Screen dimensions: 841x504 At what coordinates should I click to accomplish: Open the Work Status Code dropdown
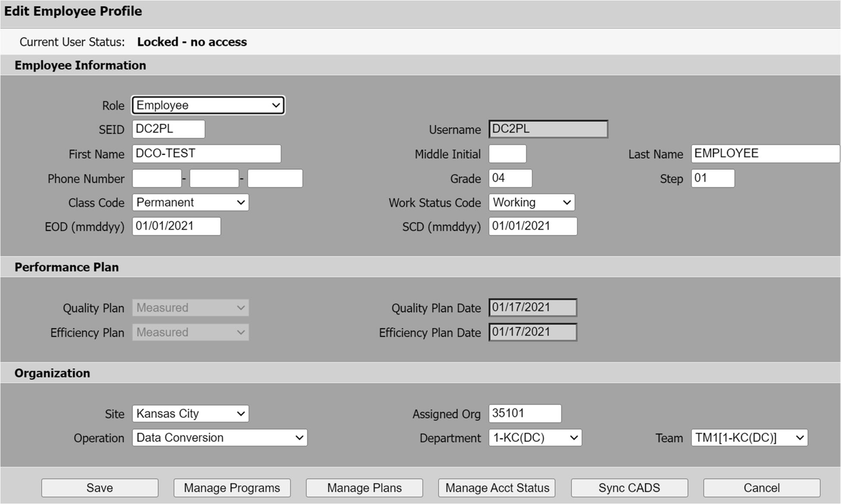(532, 202)
